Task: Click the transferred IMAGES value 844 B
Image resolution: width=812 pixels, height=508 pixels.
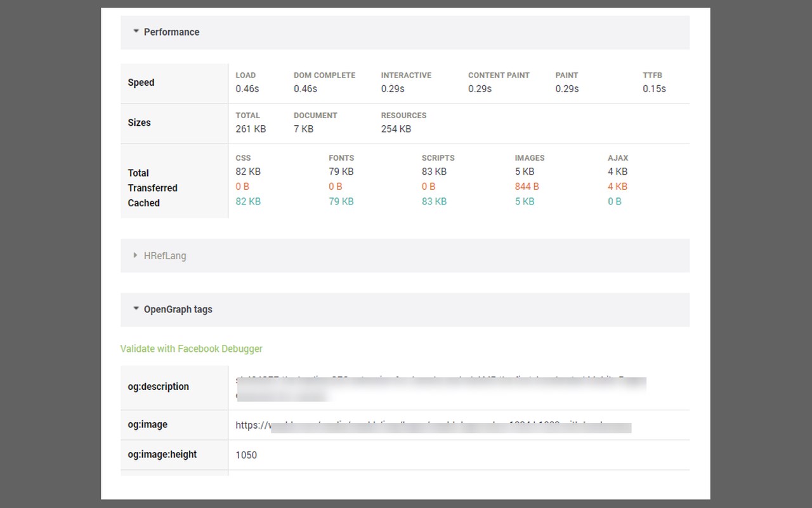Action: pos(527,187)
